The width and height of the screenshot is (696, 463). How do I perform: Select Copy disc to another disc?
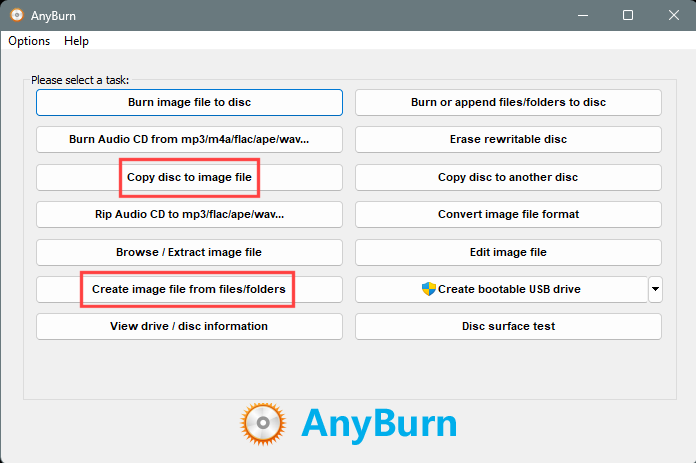(x=508, y=178)
